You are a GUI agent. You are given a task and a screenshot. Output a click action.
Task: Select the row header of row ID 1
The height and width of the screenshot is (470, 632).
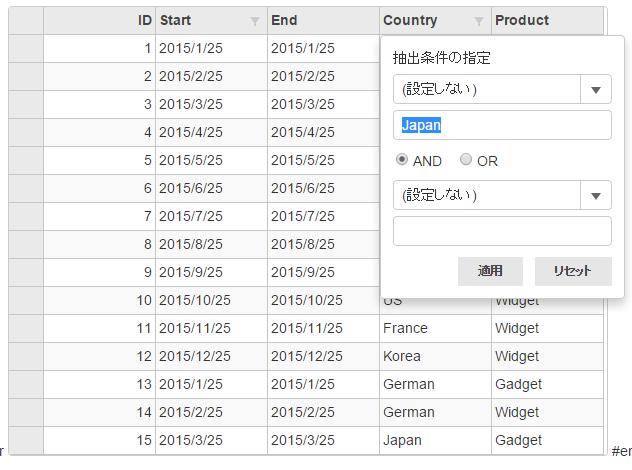coord(26,48)
